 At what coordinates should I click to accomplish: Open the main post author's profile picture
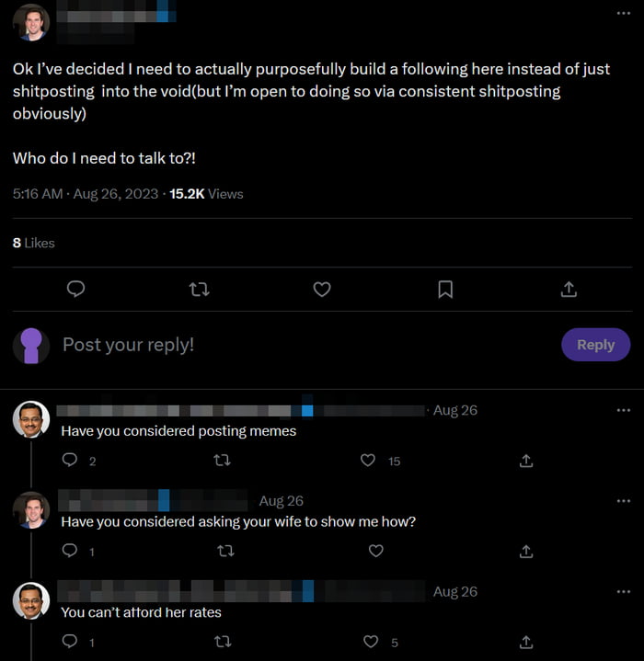[x=30, y=22]
